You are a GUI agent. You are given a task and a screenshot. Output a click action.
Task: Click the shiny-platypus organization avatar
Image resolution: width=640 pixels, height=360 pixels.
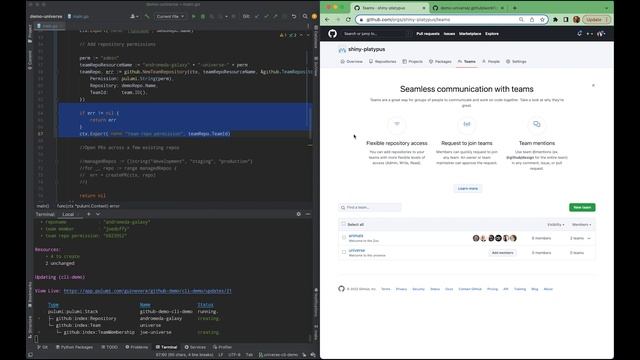click(342, 49)
